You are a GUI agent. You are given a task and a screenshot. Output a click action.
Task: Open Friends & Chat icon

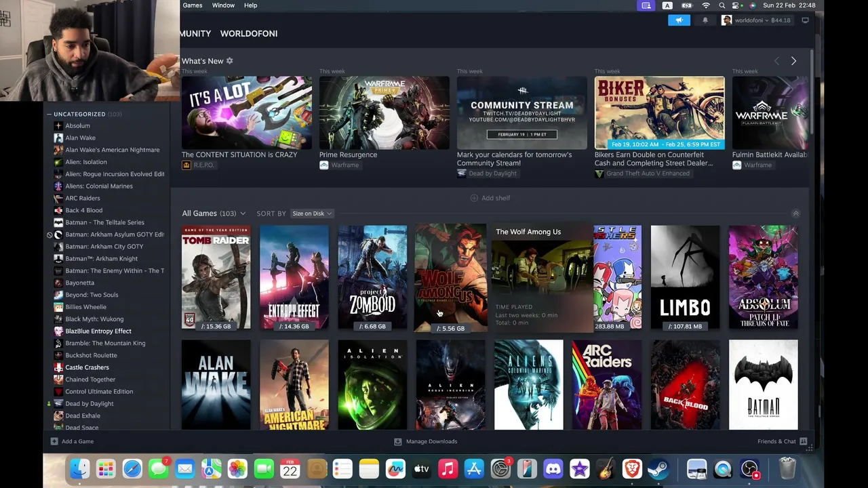(803, 441)
